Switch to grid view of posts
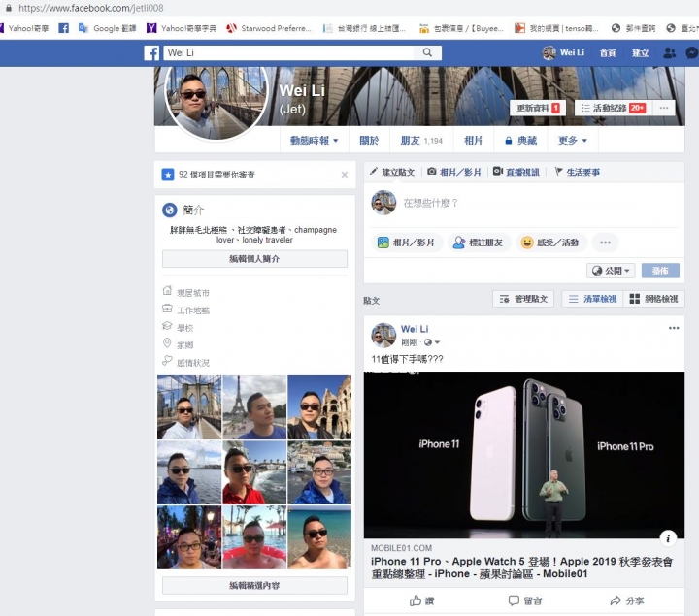The image size is (699, 616). coord(653,299)
